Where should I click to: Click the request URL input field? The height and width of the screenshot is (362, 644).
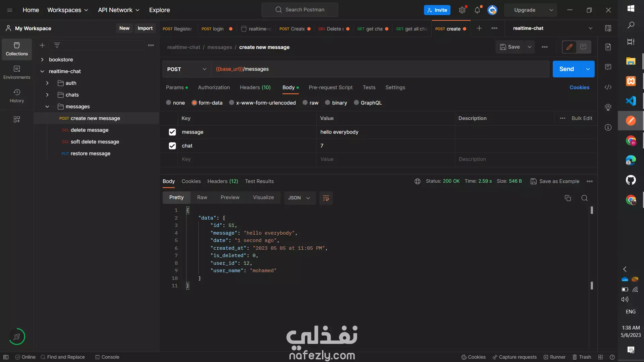coord(380,69)
